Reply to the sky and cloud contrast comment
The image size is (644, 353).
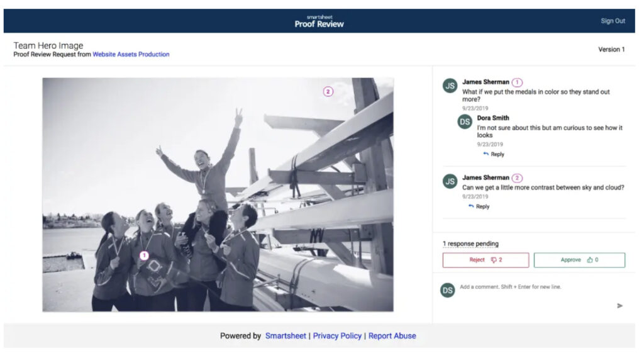[x=479, y=206]
